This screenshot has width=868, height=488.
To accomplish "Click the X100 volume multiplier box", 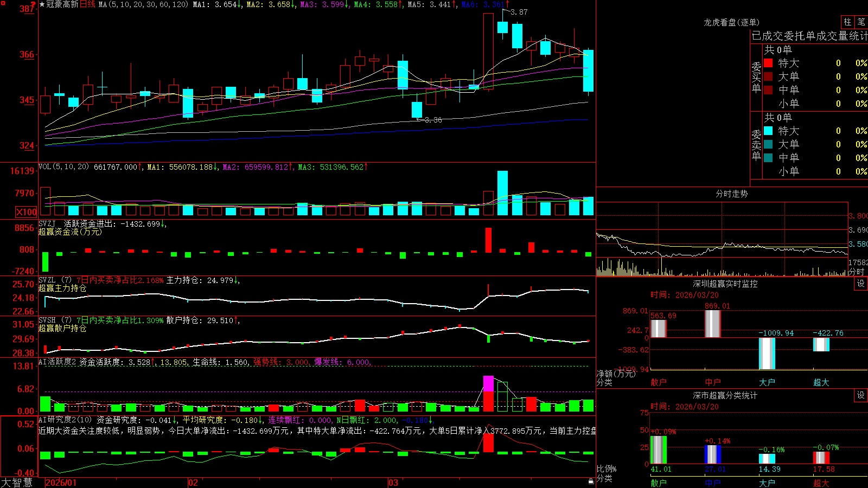I will click(26, 212).
